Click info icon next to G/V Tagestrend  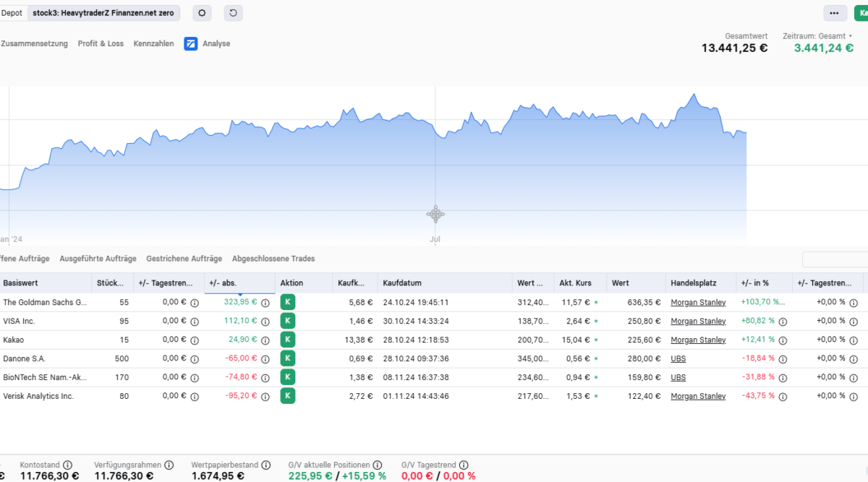(x=464, y=465)
